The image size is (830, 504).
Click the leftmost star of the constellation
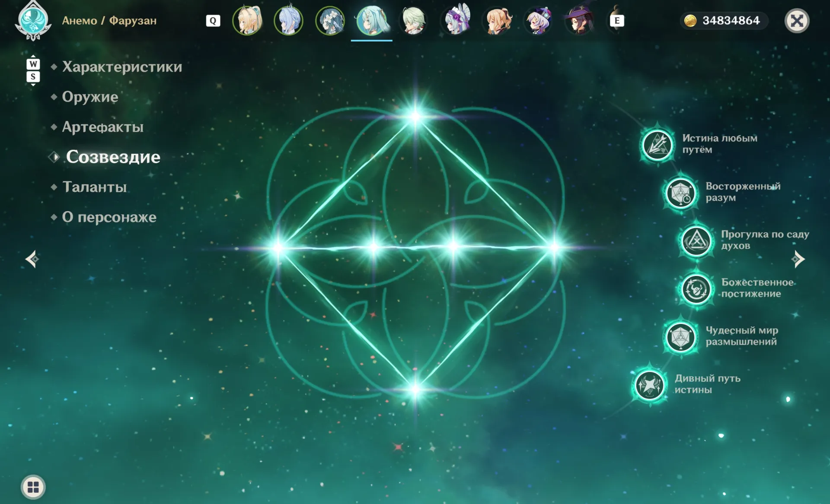(x=278, y=248)
